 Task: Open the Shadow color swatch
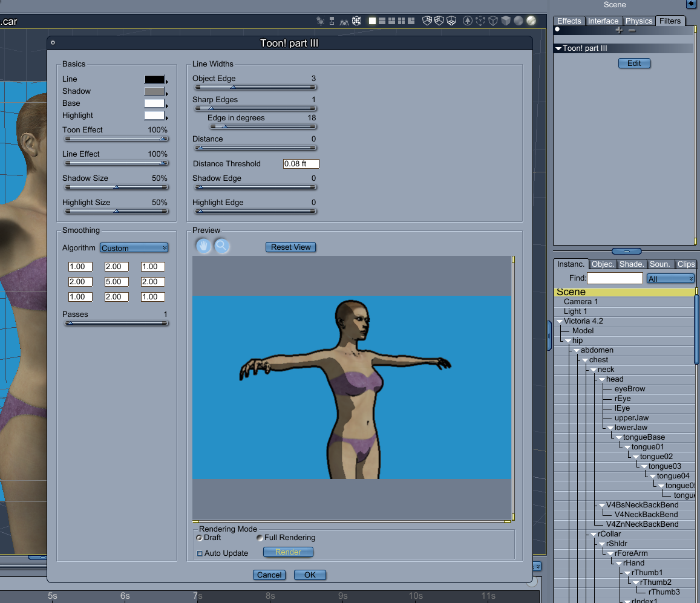pos(154,91)
